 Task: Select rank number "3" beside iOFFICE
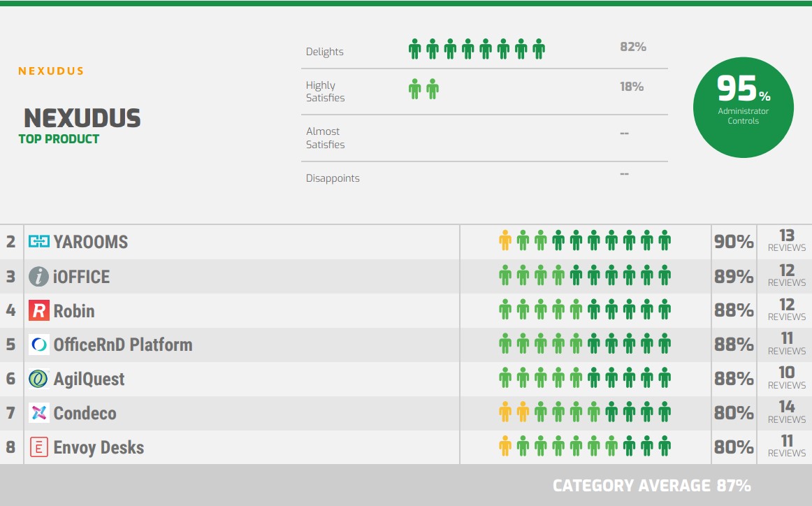click(x=11, y=276)
